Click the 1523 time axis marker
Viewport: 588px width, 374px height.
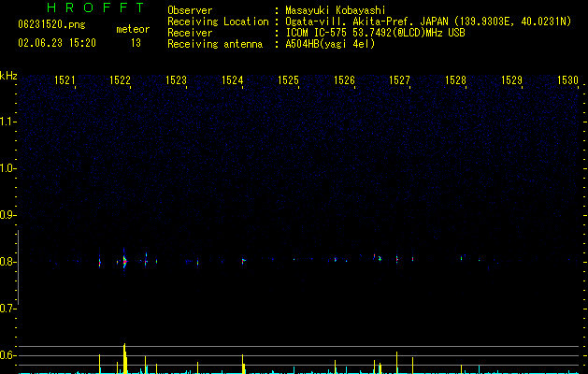[176, 80]
